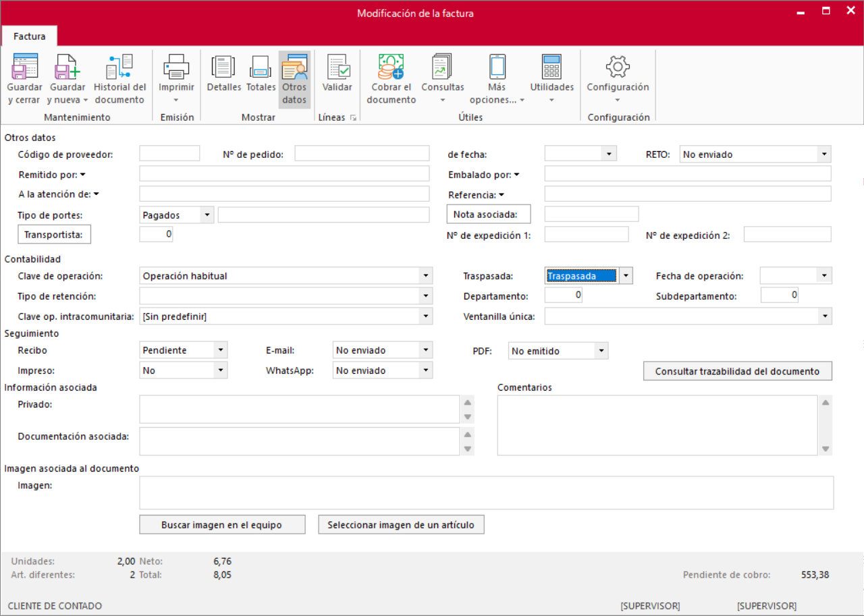Click Subdepartamento number field
Image resolution: width=864 pixels, height=616 pixels.
(780, 296)
